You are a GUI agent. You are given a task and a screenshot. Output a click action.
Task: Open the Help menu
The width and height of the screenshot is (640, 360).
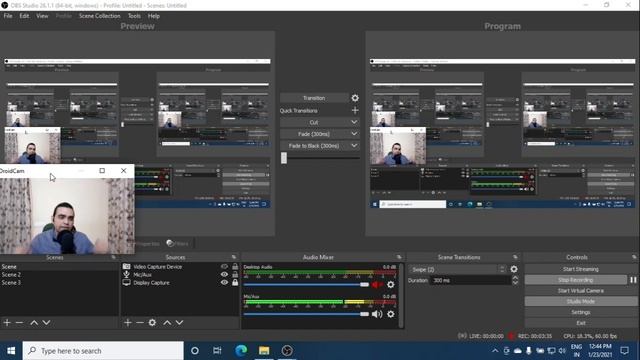tap(153, 16)
